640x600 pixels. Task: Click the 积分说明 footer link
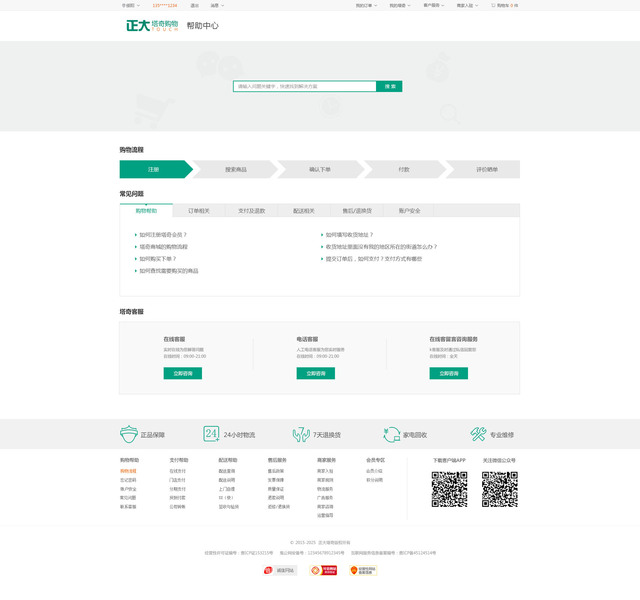click(x=374, y=480)
